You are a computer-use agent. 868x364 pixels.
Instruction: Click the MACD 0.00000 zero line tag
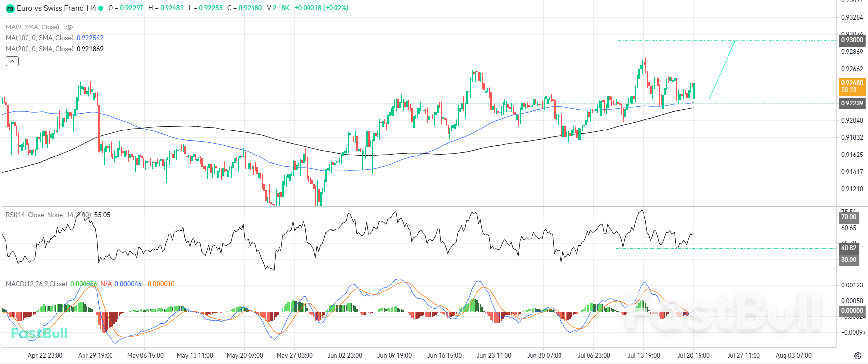(x=852, y=311)
